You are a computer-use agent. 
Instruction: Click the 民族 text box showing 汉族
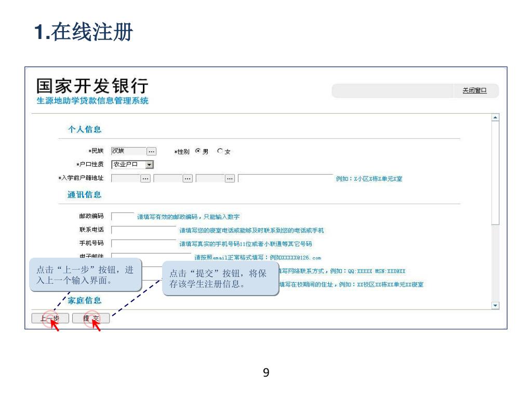128,152
